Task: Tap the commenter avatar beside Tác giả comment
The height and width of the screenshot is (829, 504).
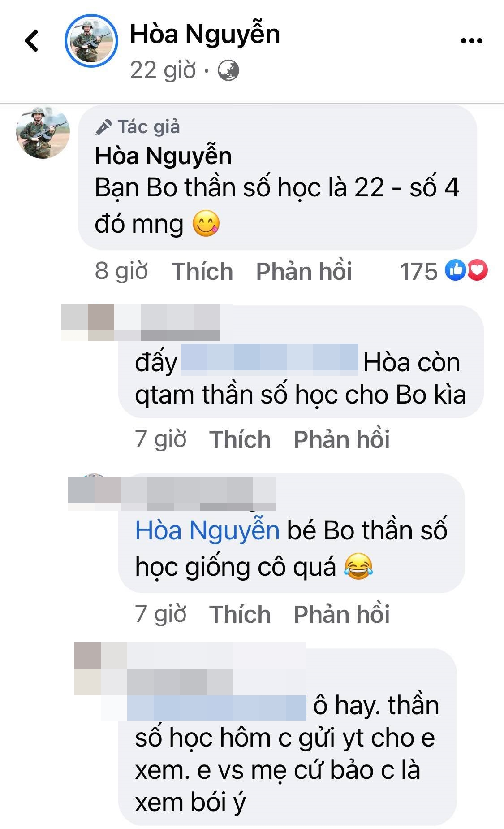Action: tap(43, 133)
